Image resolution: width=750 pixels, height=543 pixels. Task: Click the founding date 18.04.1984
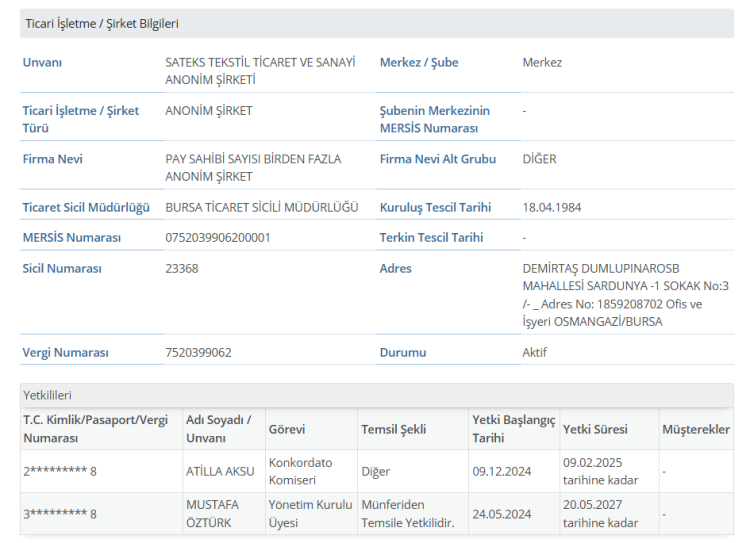551,207
